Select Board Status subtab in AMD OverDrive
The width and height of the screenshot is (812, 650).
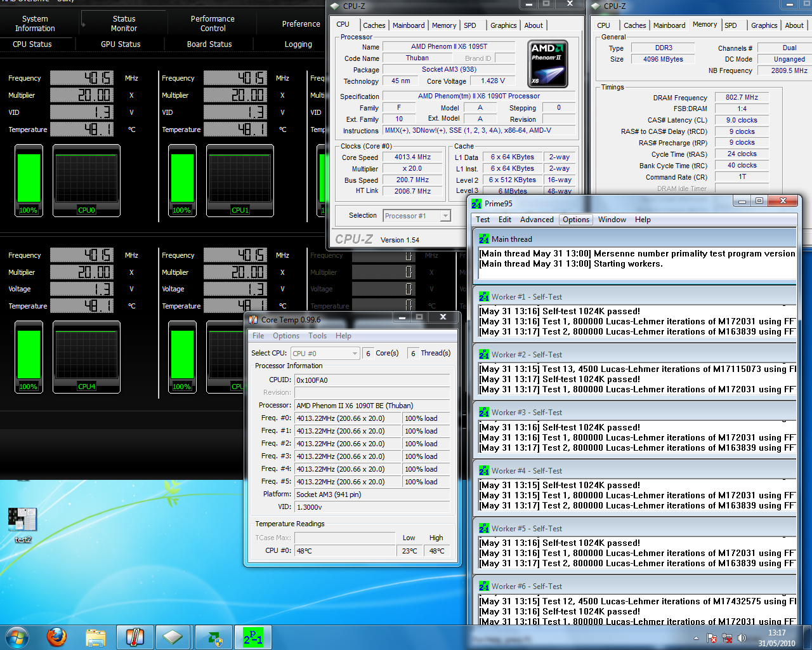point(209,44)
